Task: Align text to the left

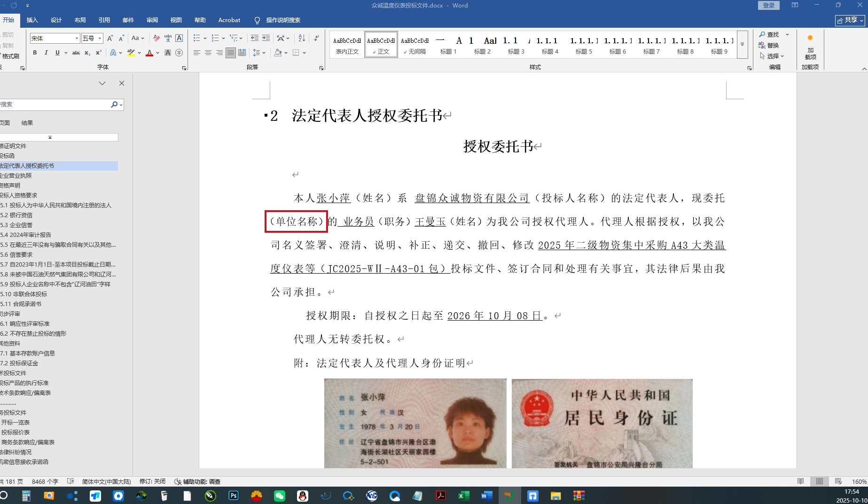Action: pos(196,53)
